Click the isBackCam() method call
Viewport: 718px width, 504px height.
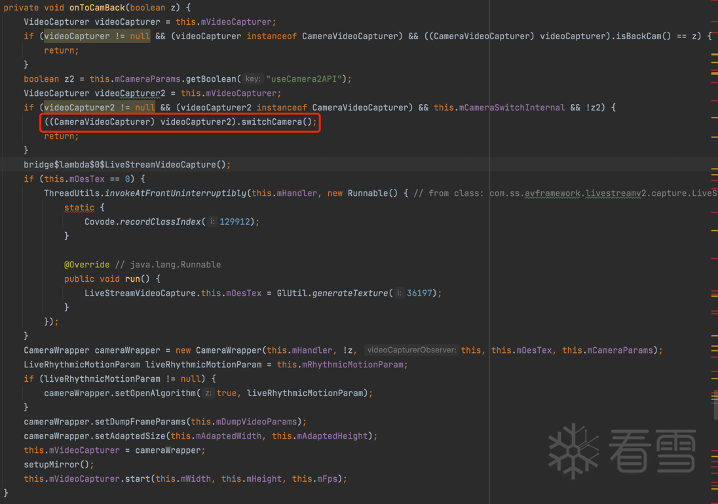(x=643, y=36)
